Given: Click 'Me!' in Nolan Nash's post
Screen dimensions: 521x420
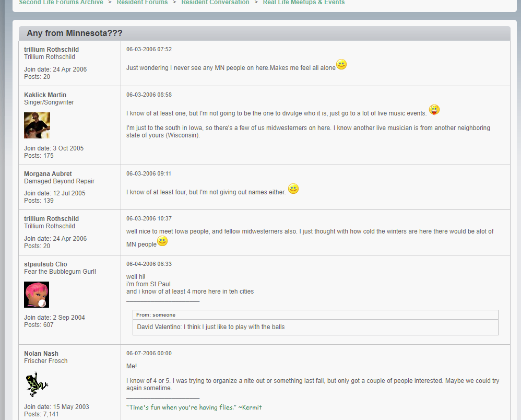Looking at the screenshot, I should (x=132, y=366).
